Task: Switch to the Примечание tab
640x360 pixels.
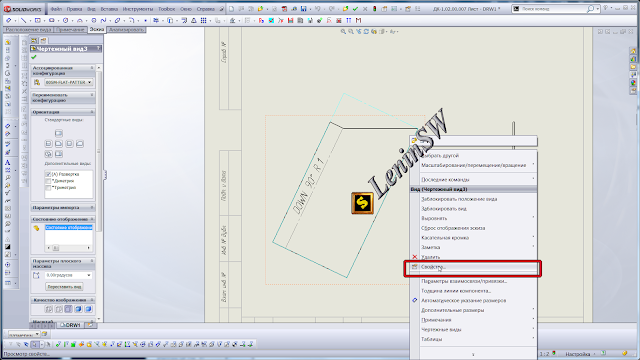Action: tap(70, 30)
